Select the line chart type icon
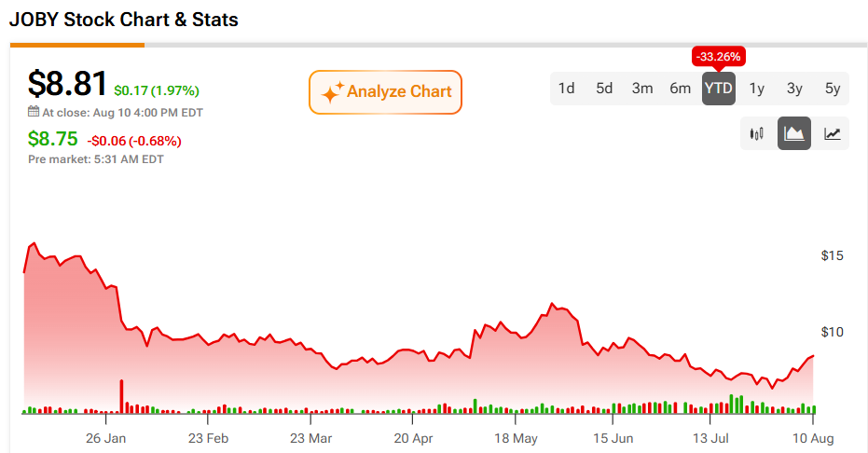This screenshot has width=868, height=453. click(x=832, y=133)
